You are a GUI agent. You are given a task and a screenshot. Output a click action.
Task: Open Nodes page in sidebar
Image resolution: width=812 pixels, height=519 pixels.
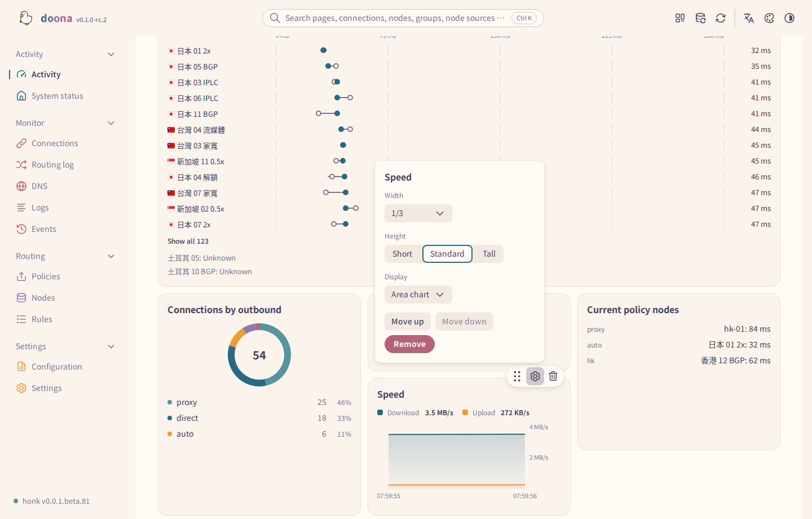pos(43,298)
